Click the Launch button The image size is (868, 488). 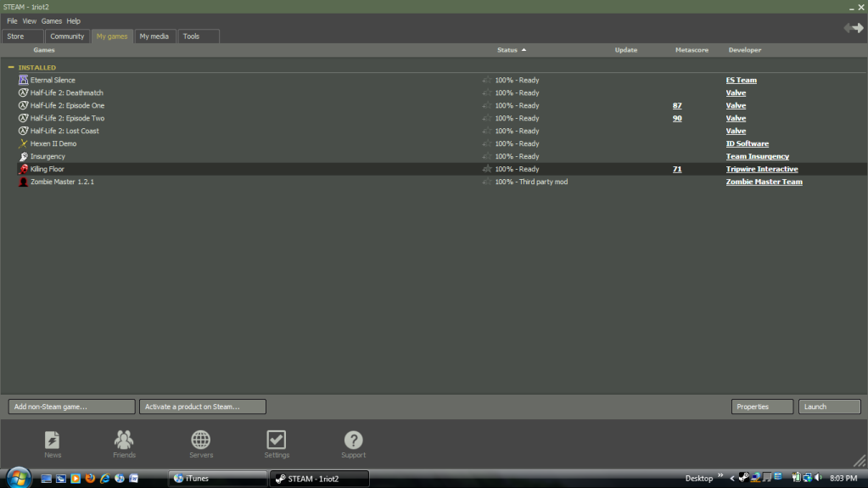click(829, 407)
